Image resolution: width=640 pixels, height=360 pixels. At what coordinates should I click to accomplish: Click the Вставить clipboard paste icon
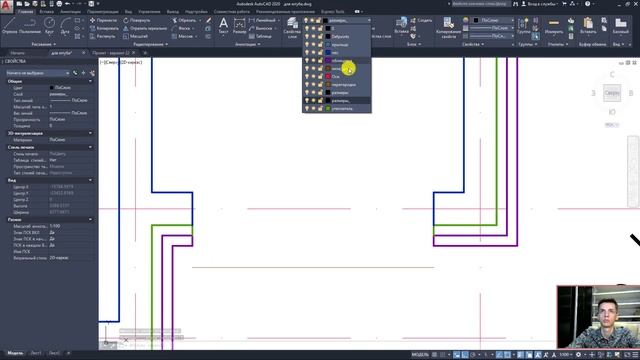coord(588,25)
